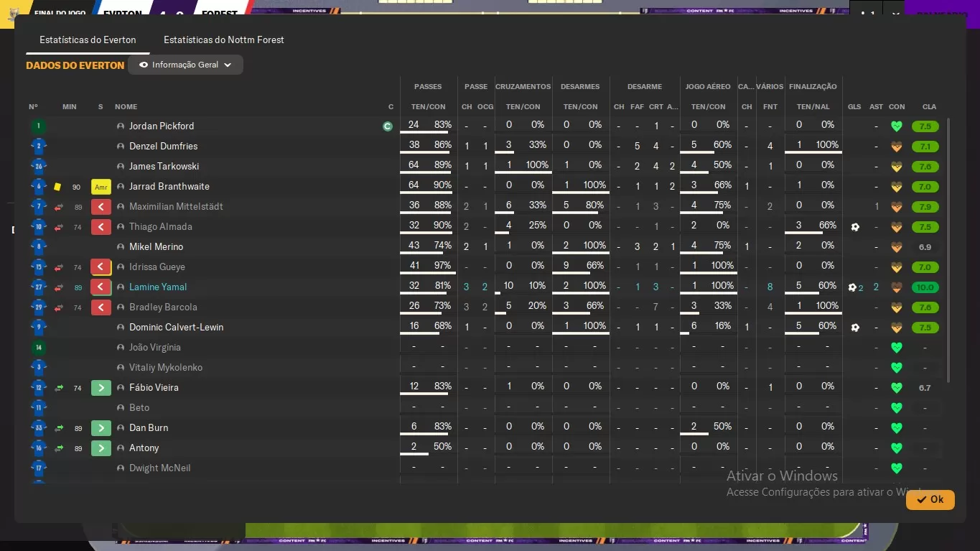Click the green substituted-on arrow for Antony
This screenshot has width=980, height=551.
coord(101,448)
